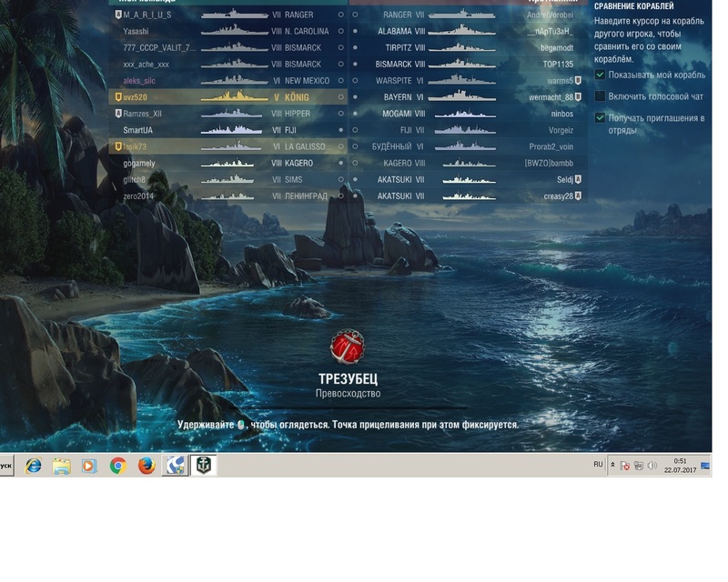
Task: Launch Google Chrome from the taskbar
Action: pyautogui.click(x=118, y=465)
